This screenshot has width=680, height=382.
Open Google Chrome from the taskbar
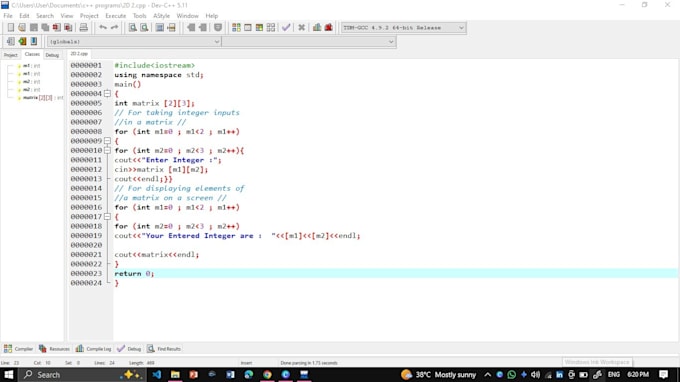(x=268, y=375)
